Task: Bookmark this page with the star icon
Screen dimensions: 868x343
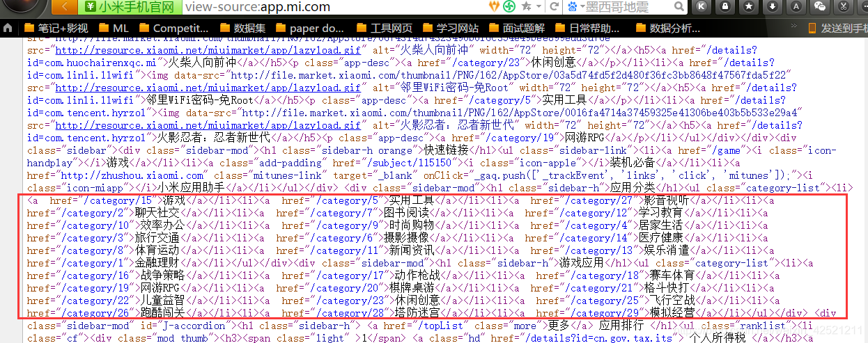Action: coord(526,6)
